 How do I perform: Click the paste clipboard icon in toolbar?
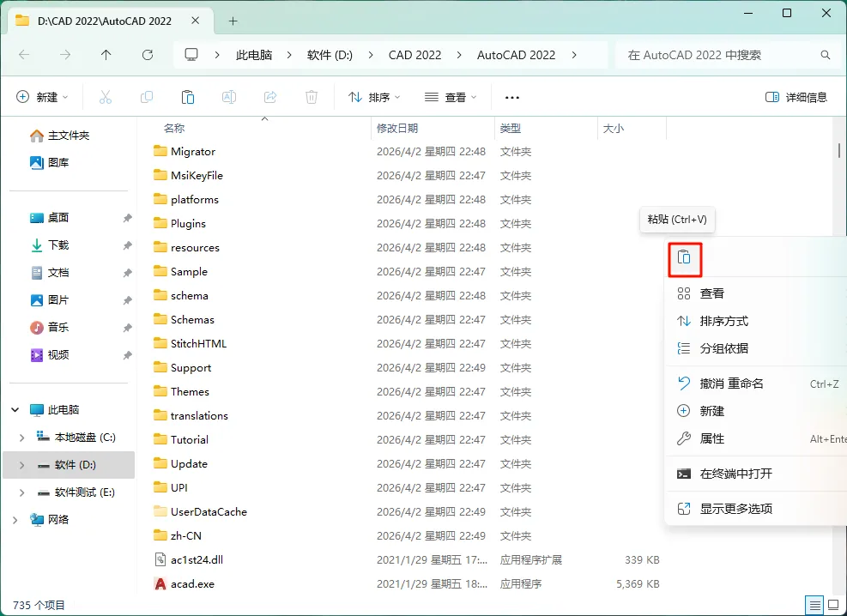tap(187, 97)
